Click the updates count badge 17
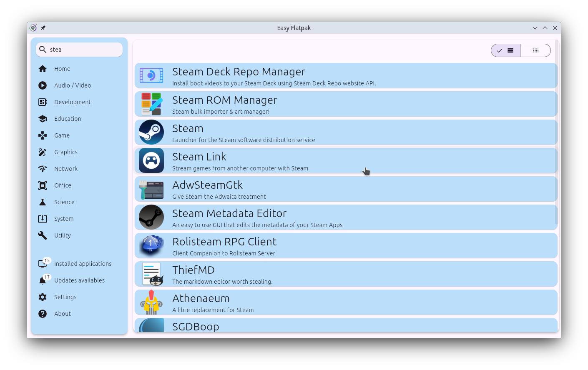The height and width of the screenshot is (370, 588). (47, 277)
